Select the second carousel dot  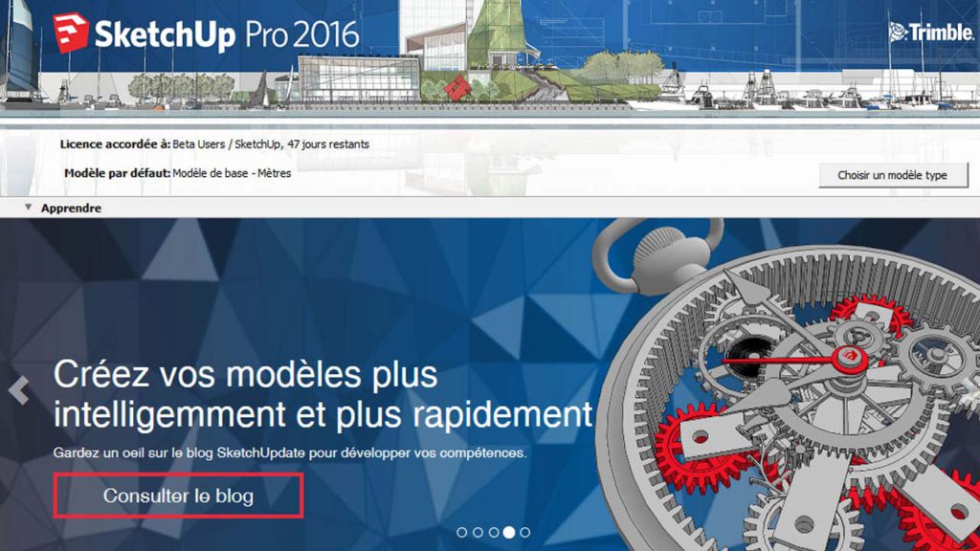click(478, 532)
